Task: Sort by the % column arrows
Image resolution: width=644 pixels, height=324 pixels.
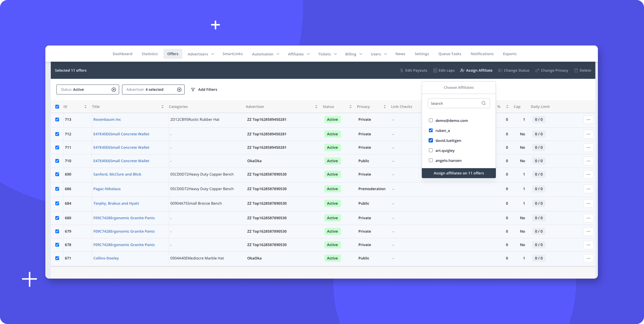Action: coord(507,107)
